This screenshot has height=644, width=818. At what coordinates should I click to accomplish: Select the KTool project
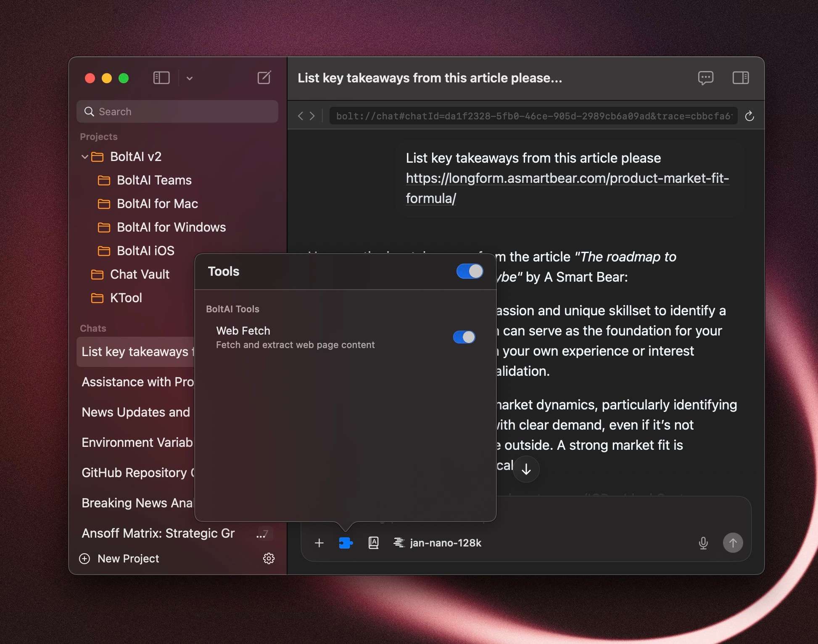click(x=126, y=298)
